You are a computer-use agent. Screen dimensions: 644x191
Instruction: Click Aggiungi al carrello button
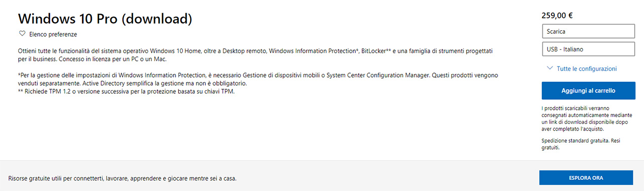588,91
